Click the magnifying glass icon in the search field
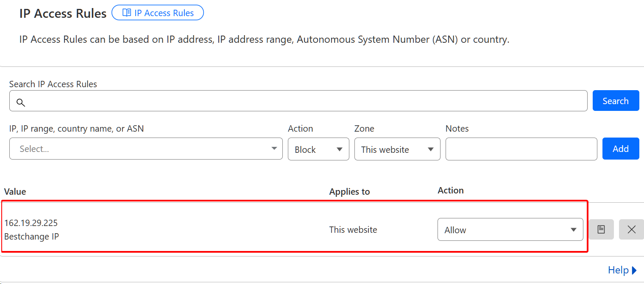This screenshot has width=644, height=284. [x=20, y=102]
